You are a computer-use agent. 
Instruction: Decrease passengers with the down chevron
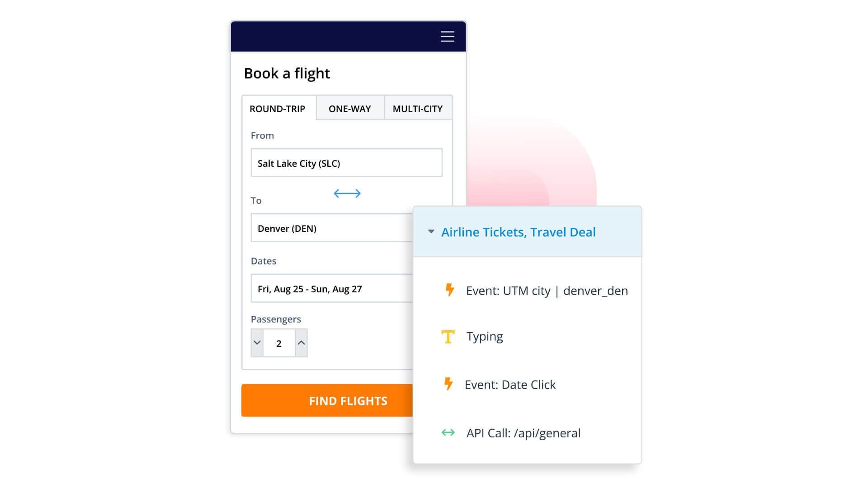click(257, 343)
